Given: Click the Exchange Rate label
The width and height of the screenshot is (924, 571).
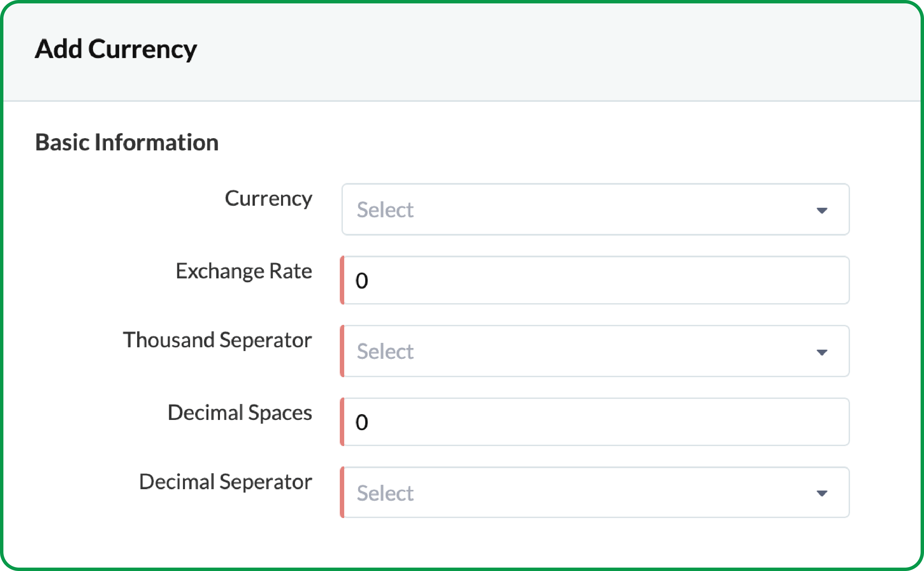Looking at the screenshot, I should (243, 271).
